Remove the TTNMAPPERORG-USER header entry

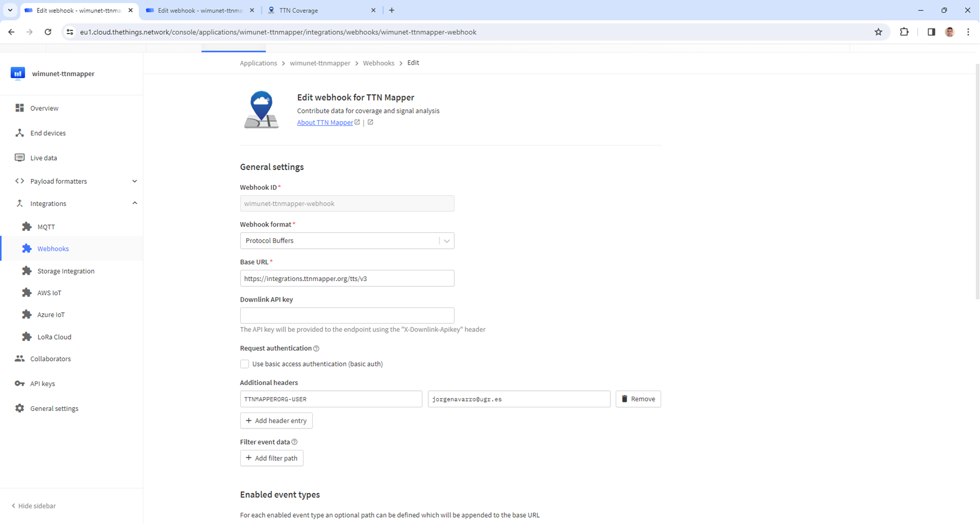point(638,399)
